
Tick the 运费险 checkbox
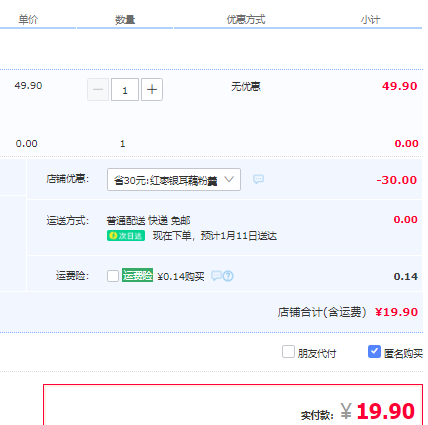click(113, 276)
